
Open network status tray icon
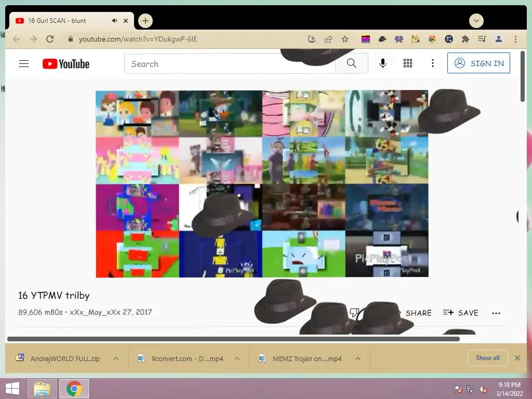point(471,389)
